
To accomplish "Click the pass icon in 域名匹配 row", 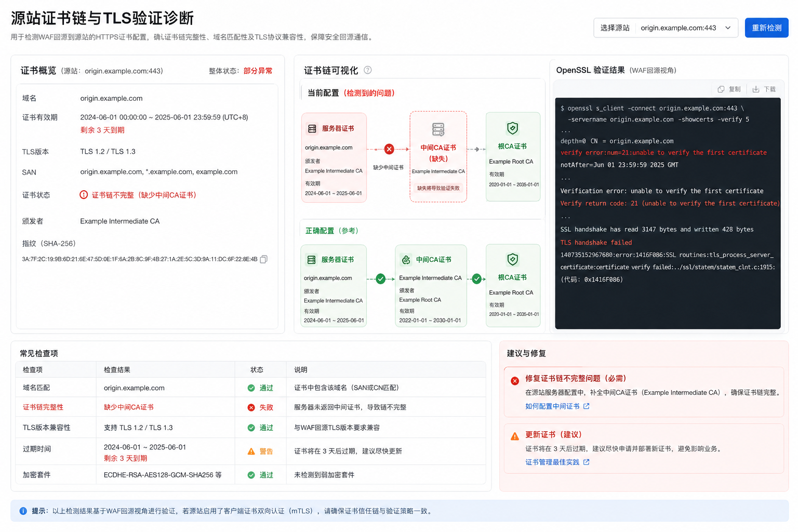I will (251, 388).
